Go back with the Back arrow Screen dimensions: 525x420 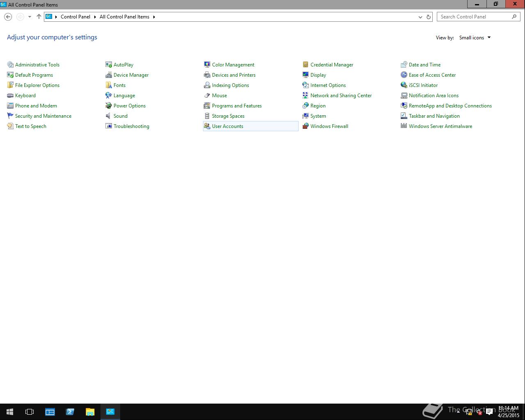pos(8,17)
